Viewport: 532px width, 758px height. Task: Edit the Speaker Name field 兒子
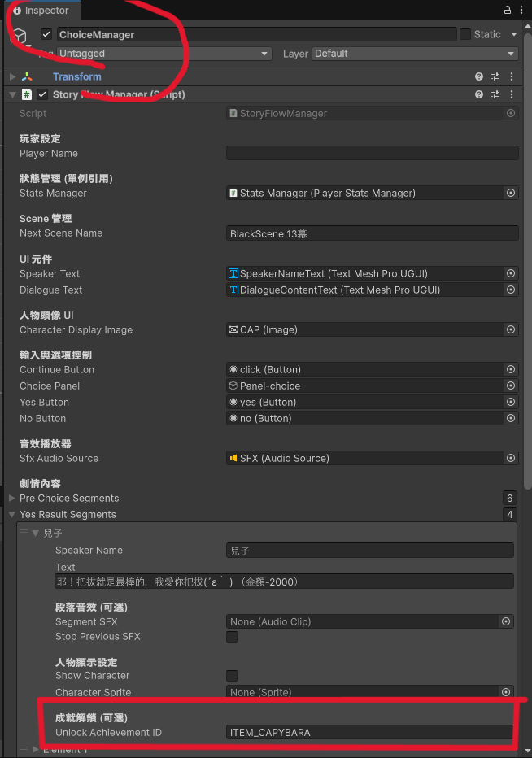point(370,551)
